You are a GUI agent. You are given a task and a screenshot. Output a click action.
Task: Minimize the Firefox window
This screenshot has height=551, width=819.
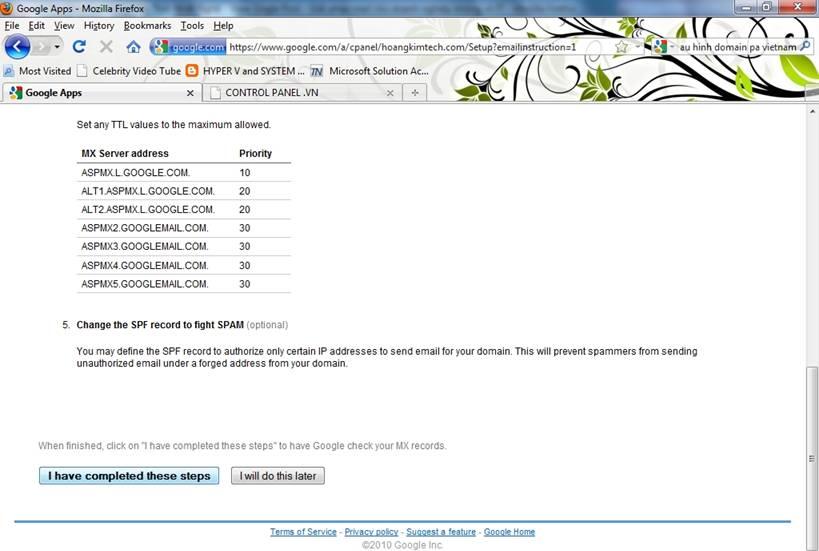(746, 7)
